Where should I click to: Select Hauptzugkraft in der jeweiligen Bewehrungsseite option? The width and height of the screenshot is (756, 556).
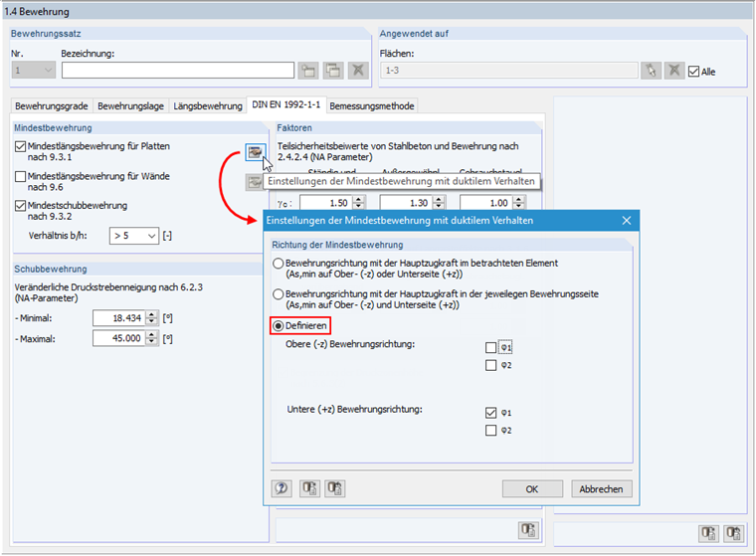pos(279,294)
